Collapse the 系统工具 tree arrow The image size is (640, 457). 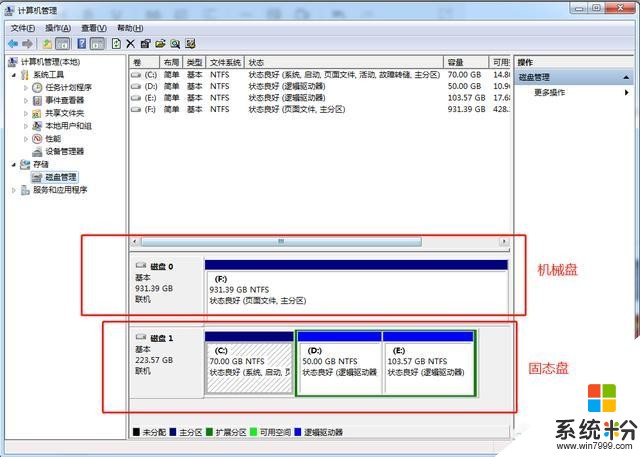[x=14, y=75]
